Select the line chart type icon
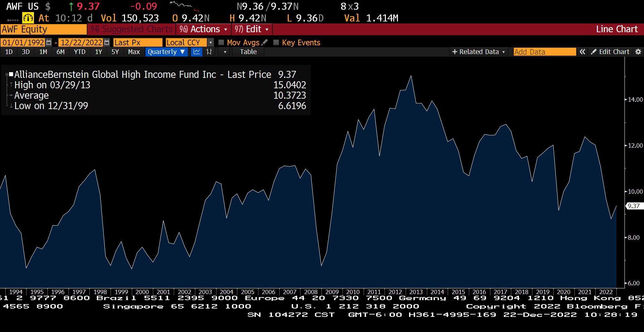 coord(197,52)
